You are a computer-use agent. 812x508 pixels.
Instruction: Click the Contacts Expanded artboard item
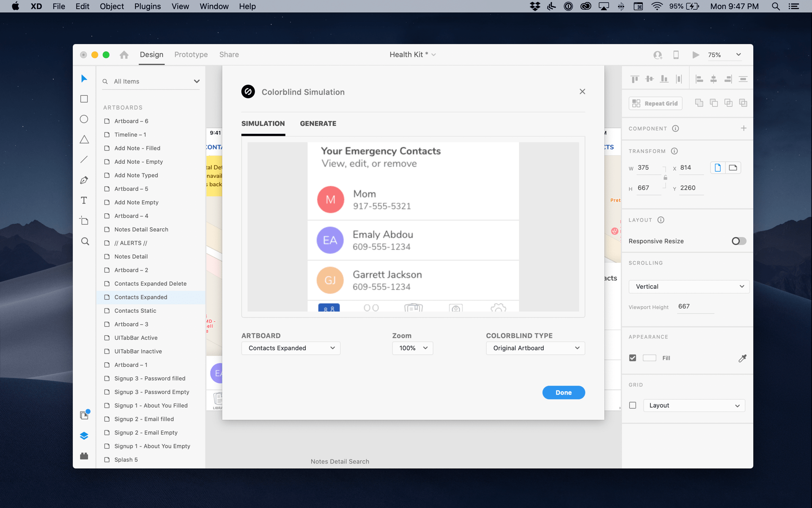pos(141,297)
